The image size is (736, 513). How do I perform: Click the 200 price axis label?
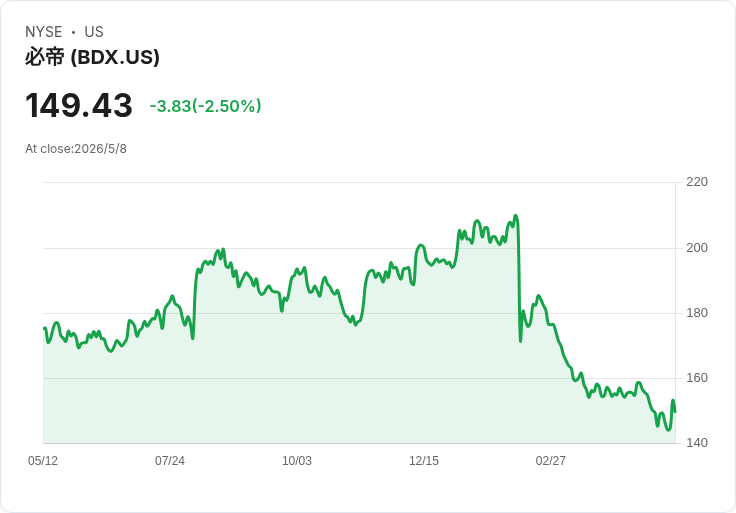click(x=697, y=248)
